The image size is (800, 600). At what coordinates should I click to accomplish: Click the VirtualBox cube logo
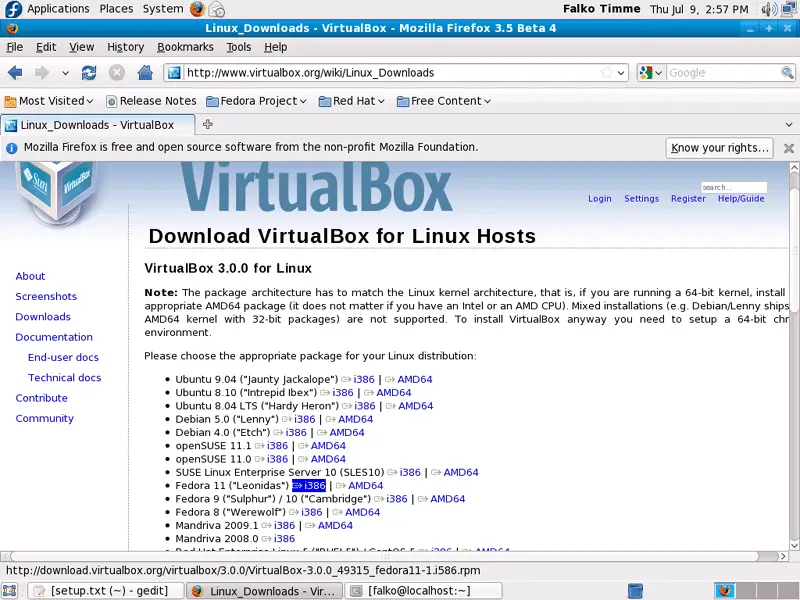pos(56,192)
